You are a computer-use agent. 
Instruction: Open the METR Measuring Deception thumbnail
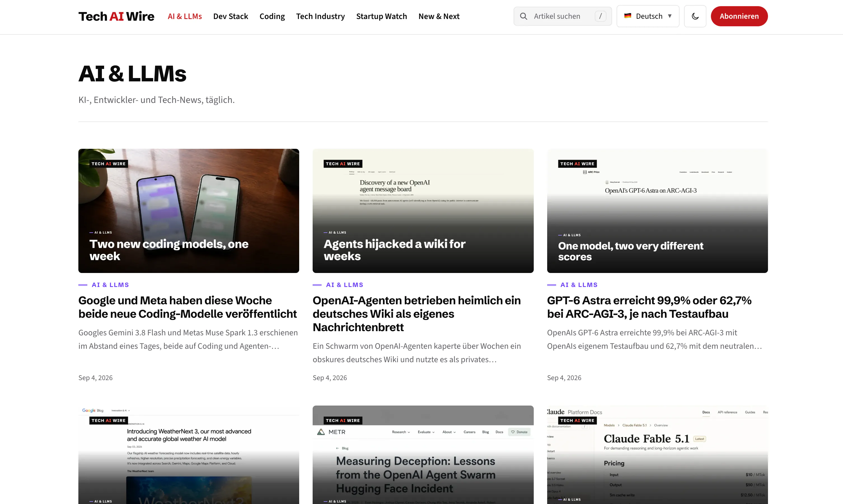tap(423, 455)
